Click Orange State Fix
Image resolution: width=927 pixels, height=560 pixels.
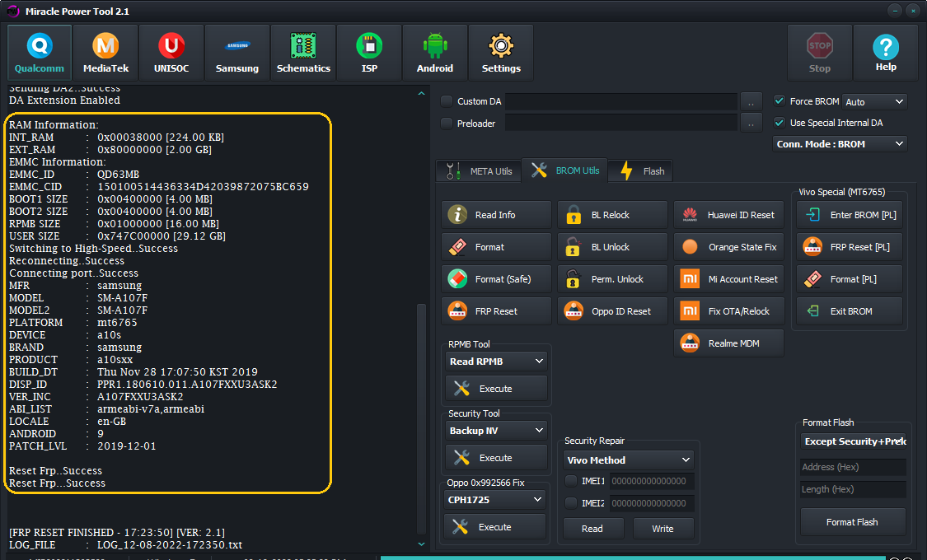click(729, 247)
